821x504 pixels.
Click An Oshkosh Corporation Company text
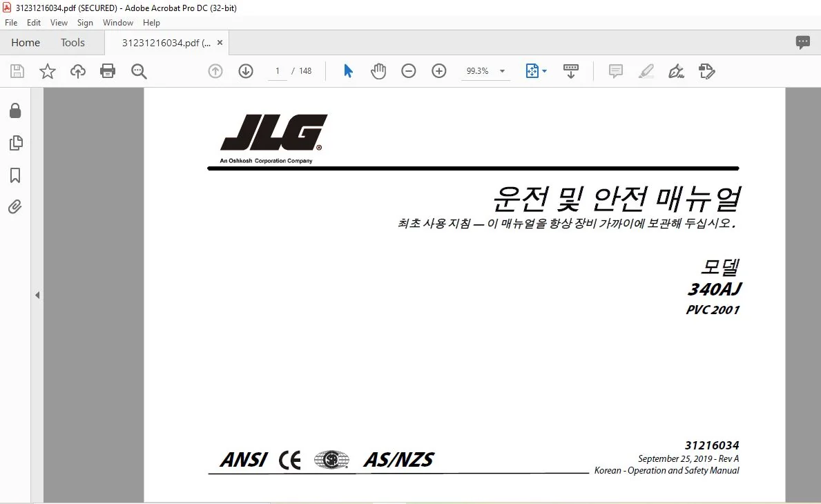tap(266, 161)
